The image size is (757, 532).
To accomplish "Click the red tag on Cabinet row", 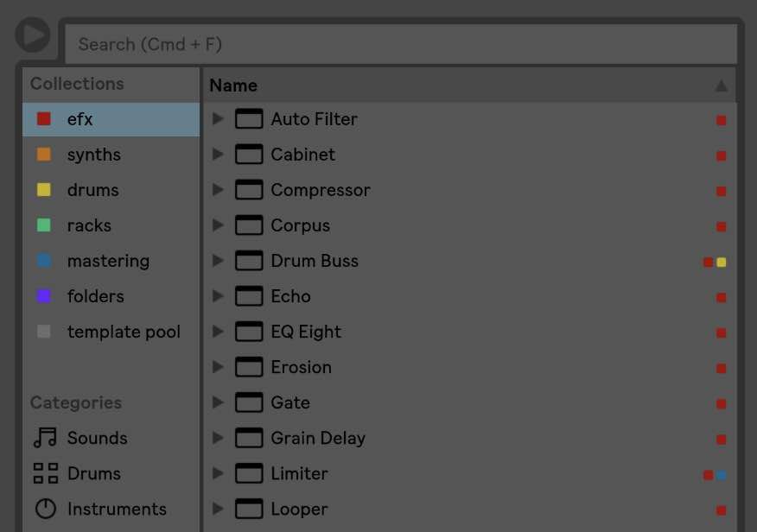I will 722,155.
